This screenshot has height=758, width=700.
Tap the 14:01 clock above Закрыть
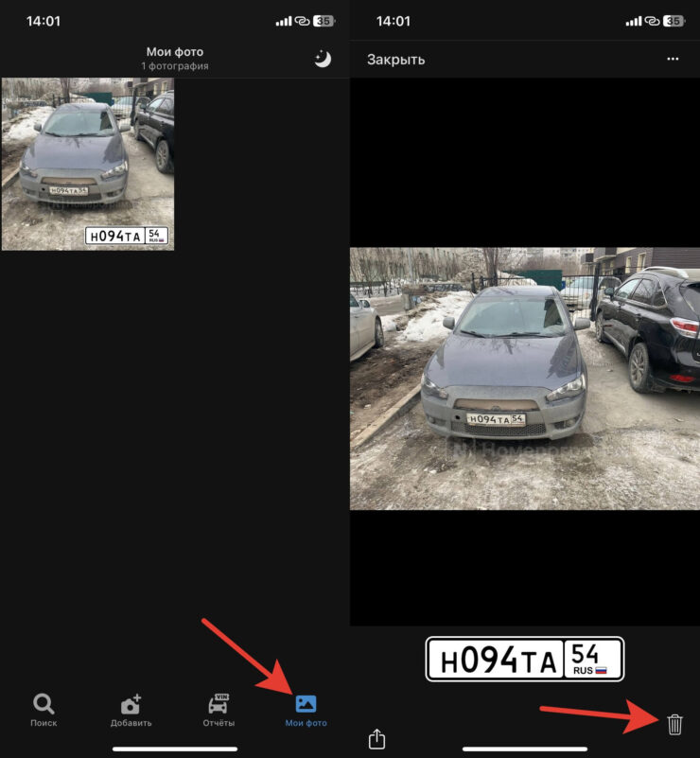pos(394,21)
